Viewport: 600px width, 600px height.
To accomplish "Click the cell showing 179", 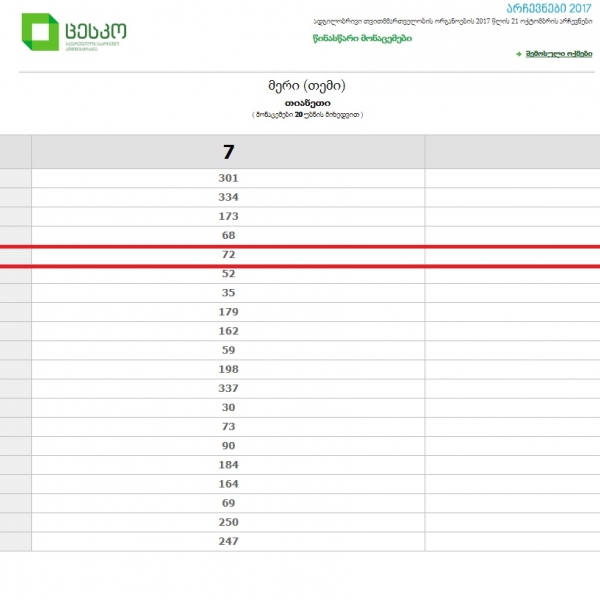I will coord(228,312).
